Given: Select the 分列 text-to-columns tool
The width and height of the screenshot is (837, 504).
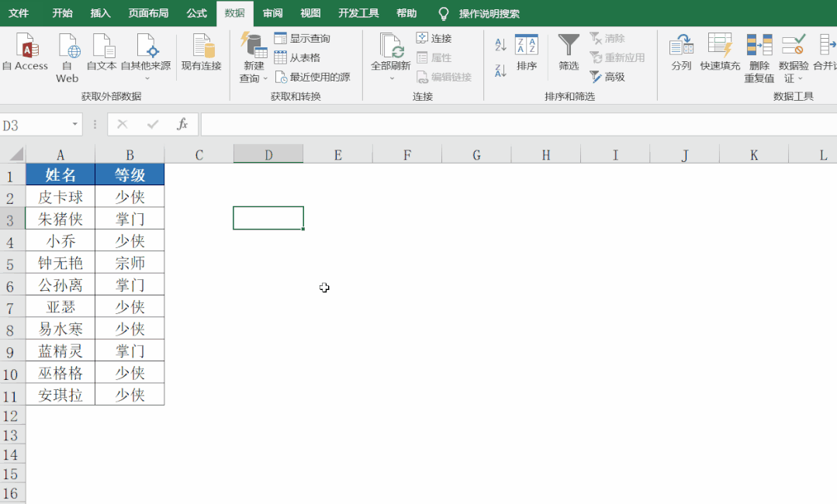Looking at the screenshot, I should click(681, 54).
